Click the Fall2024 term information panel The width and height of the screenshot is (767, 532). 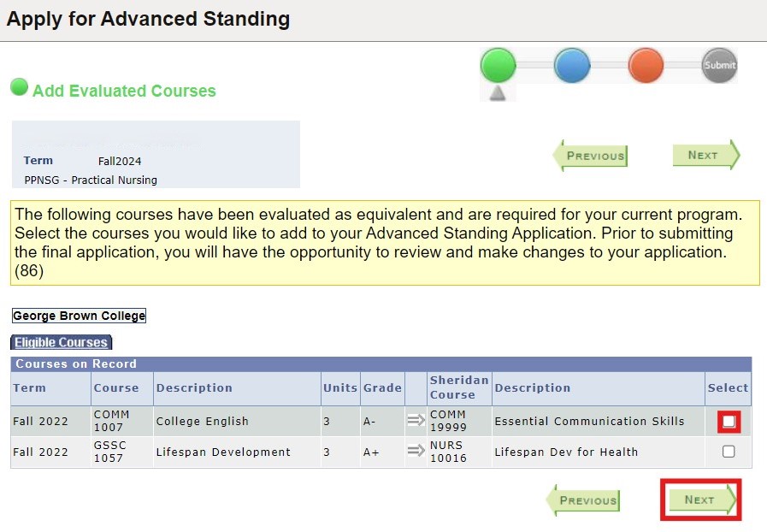[x=154, y=154]
